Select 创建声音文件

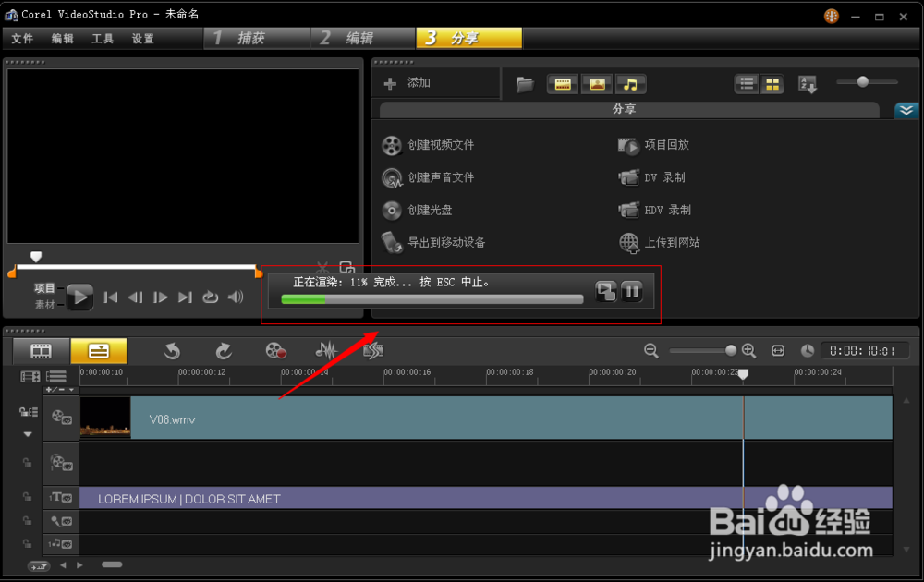pos(429,177)
